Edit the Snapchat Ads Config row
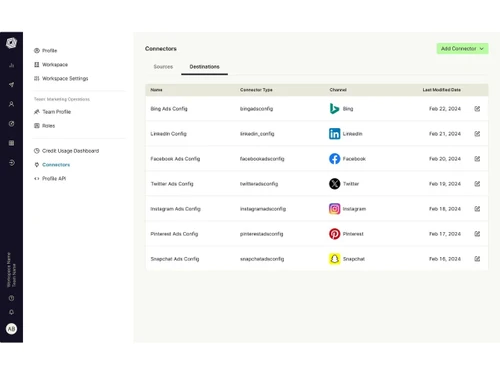This screenshot has height=375, width=500. click(477, 259)
